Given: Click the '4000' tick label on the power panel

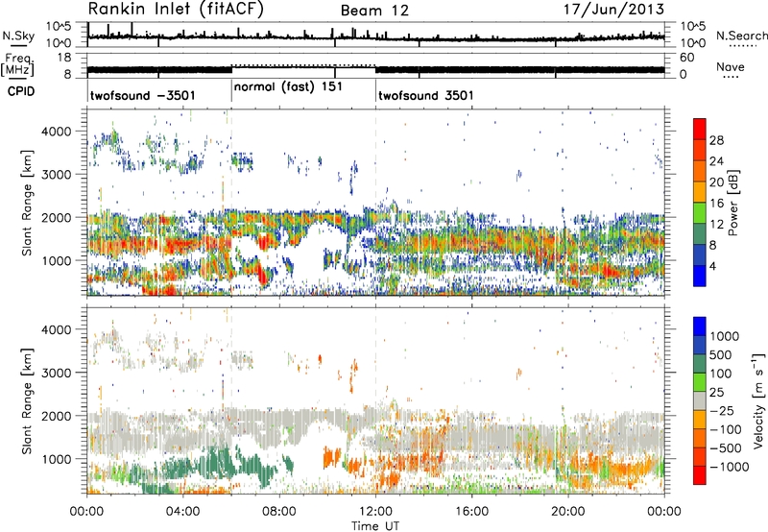Looking at the screenshot, I should [x=56, y=132].
